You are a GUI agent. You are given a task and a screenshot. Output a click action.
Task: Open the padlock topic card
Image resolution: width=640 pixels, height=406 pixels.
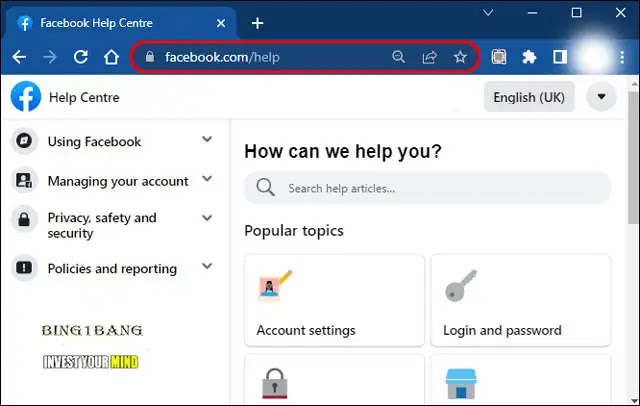pyautogui.click(x=334, y=379)
